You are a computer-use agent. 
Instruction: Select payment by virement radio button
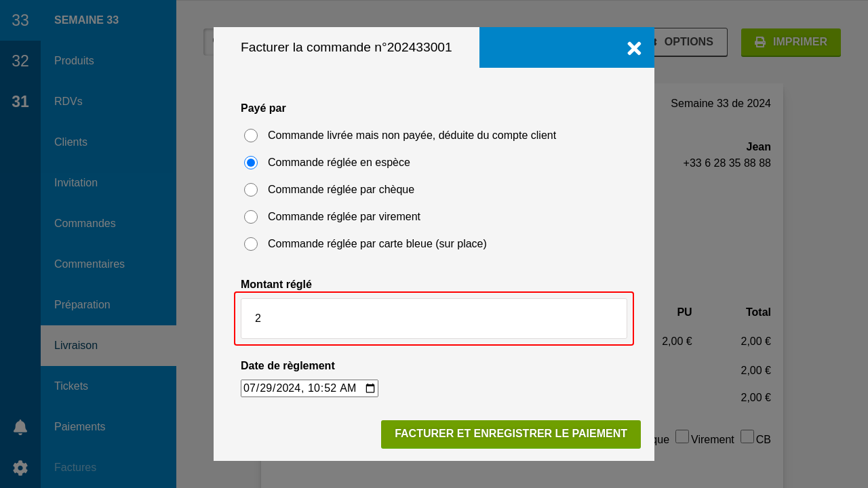coord(251,217)
